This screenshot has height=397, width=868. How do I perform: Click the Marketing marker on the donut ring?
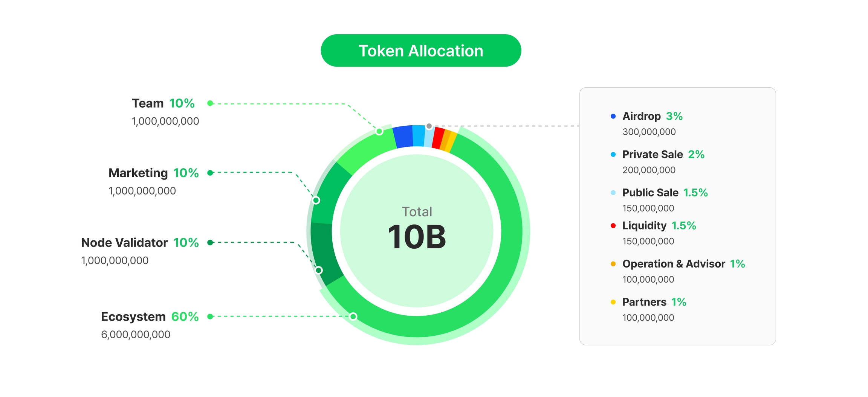coord(316,200)
